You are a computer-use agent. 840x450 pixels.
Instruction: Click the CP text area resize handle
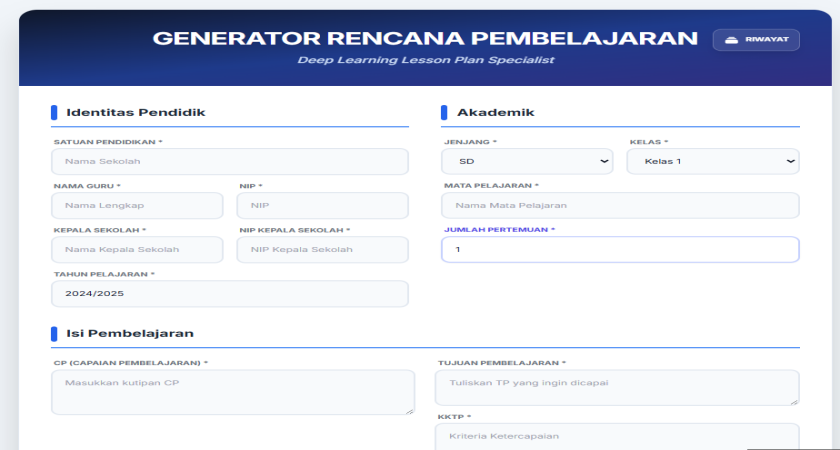click(410, 409)
